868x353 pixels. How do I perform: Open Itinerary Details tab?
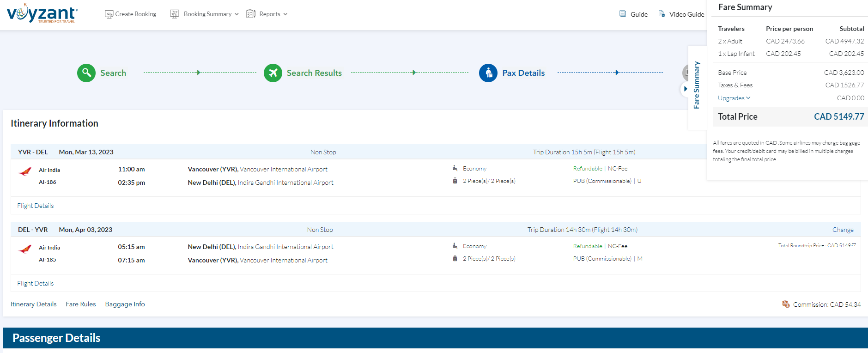pos(34,304)
